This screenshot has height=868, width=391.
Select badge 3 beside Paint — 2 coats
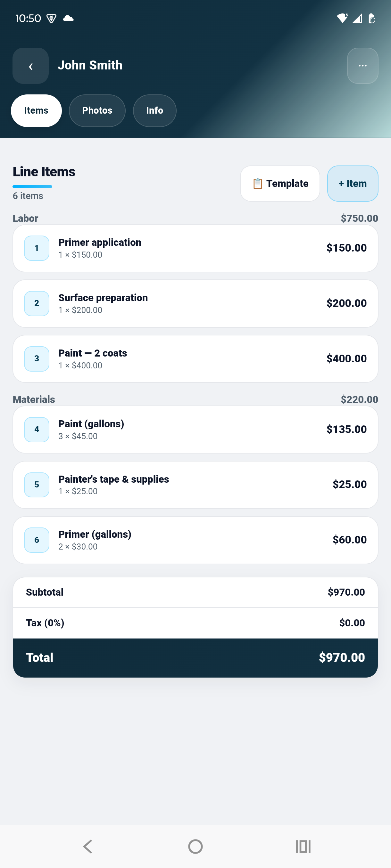pyautogui.click(x=36, y=358)
